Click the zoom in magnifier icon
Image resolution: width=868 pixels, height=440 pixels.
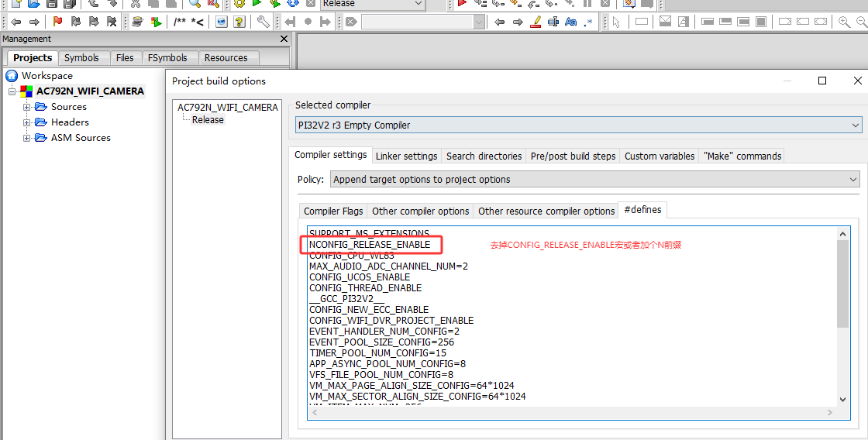(844, 22)
